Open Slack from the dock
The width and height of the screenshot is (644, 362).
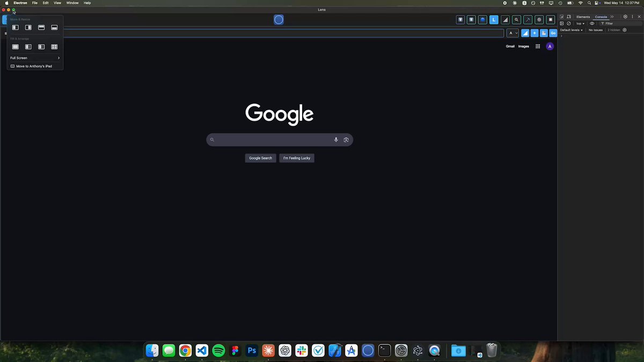point(301,351)
